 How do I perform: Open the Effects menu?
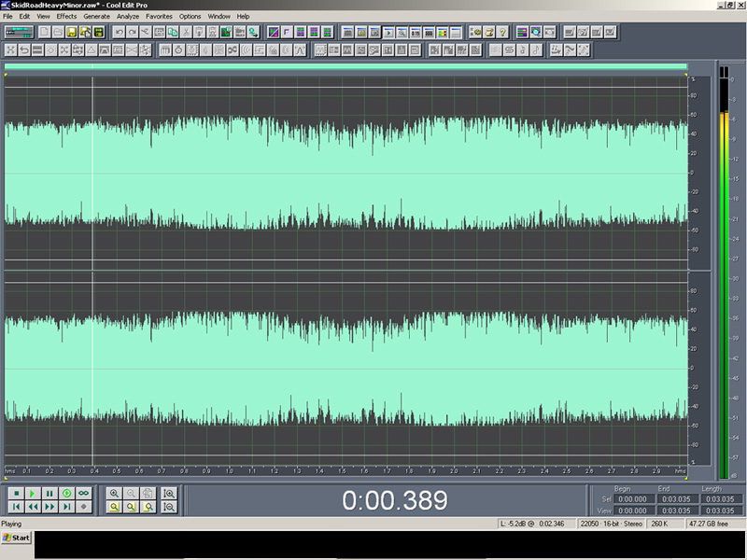(x=66, y=16)
